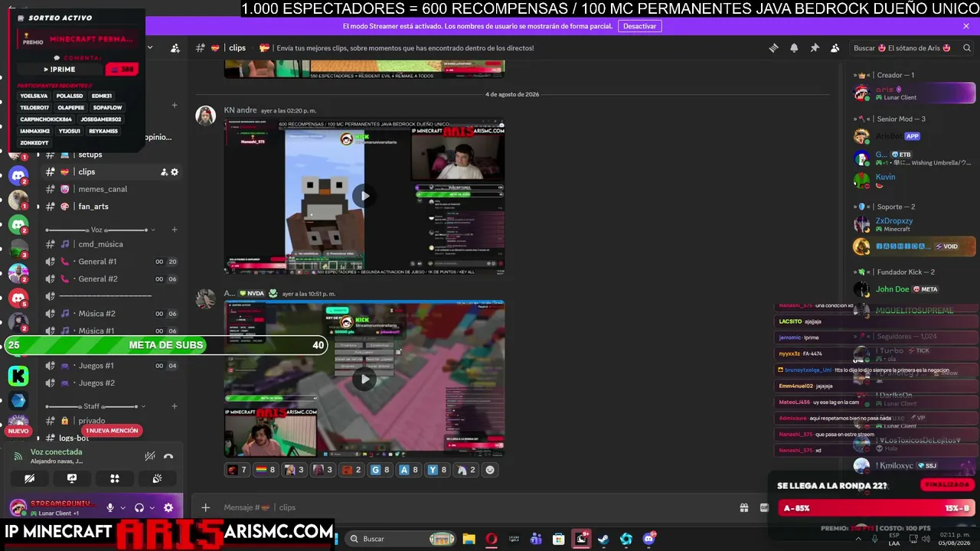Click the create invite icon beside clips
The image size is (980, 551).
coord(164,172)
